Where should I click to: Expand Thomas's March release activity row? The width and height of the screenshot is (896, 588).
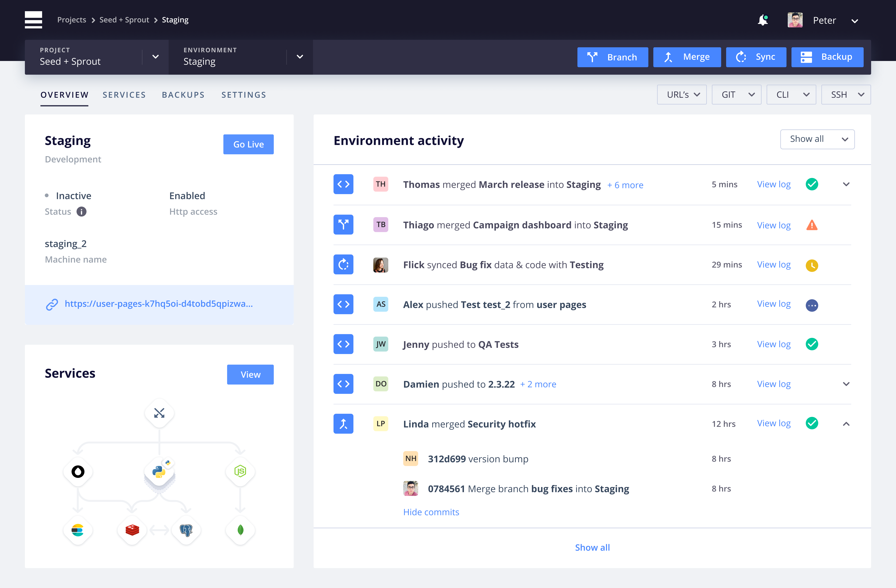pyautogui.click(x=846, y=184)
